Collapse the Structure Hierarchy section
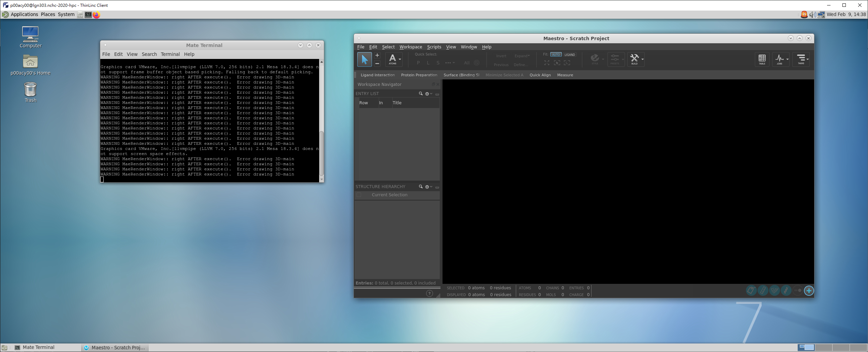This screenshot has height=352, width=868. (437, 187)
